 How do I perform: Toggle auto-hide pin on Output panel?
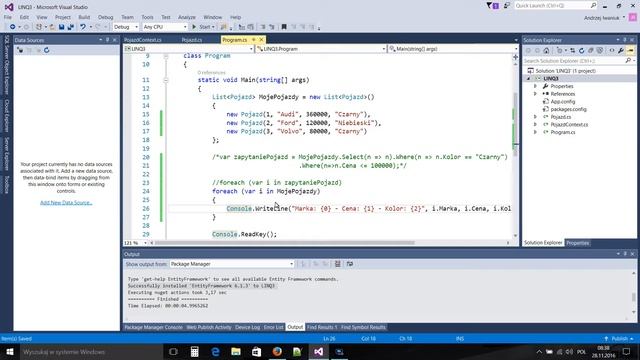[625, 254]
